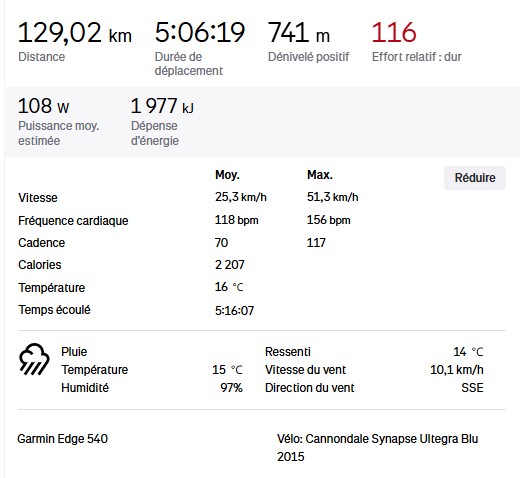Click the Effort relatif : dur label
The image size is (520, 478).
(417, 57)
